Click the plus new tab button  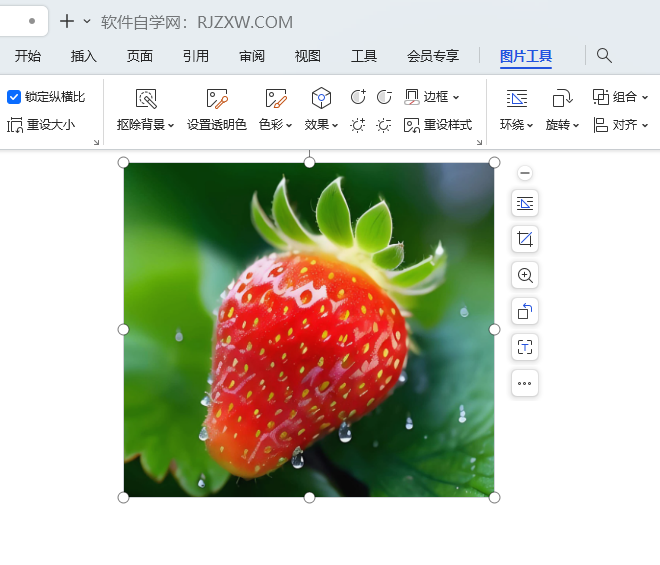(67, 21)
